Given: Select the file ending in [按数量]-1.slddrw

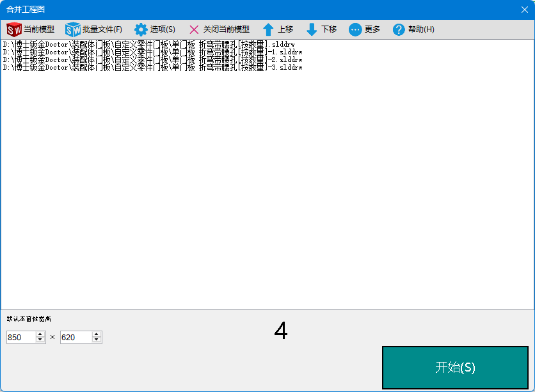Looking at the screenshot, I should click(x=152, y=52).
